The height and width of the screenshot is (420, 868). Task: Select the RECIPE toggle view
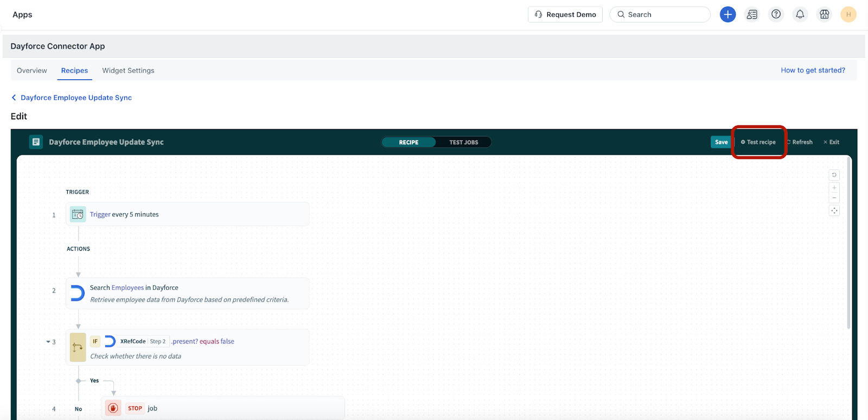click(x=409, y=142)
